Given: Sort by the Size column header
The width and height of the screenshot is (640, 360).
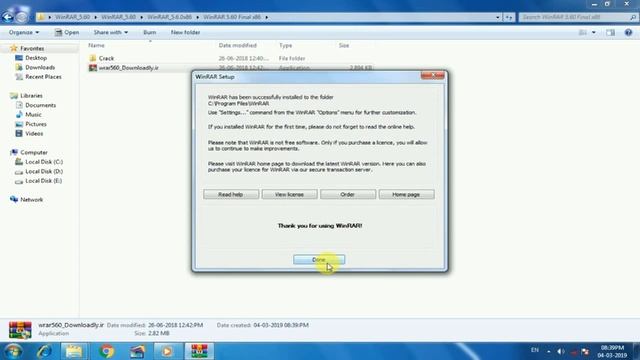Looking at the screenshot, I should (x=344, y=45).
